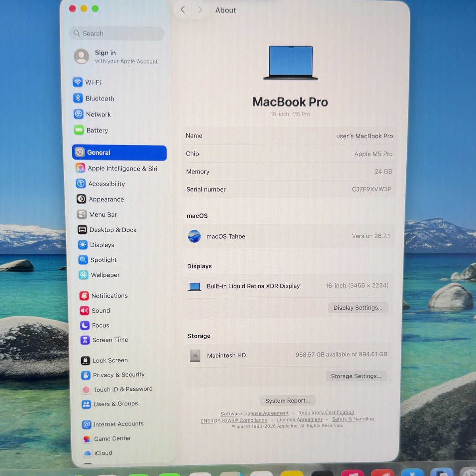Screen dimensions: 476x476
Task: Open ENERGY STAR Compliance link
Action: tap(234, 420)
